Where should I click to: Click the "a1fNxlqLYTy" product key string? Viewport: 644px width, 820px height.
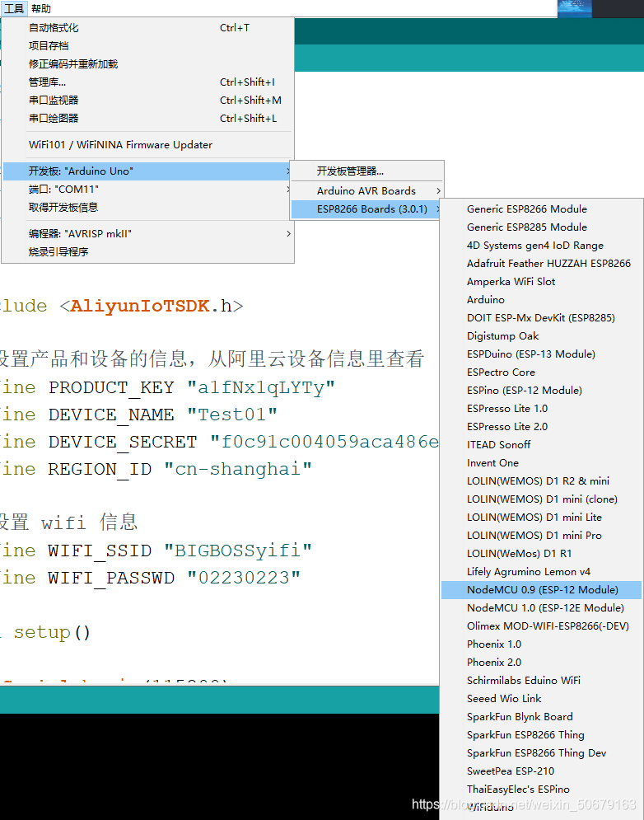[261, 388]
